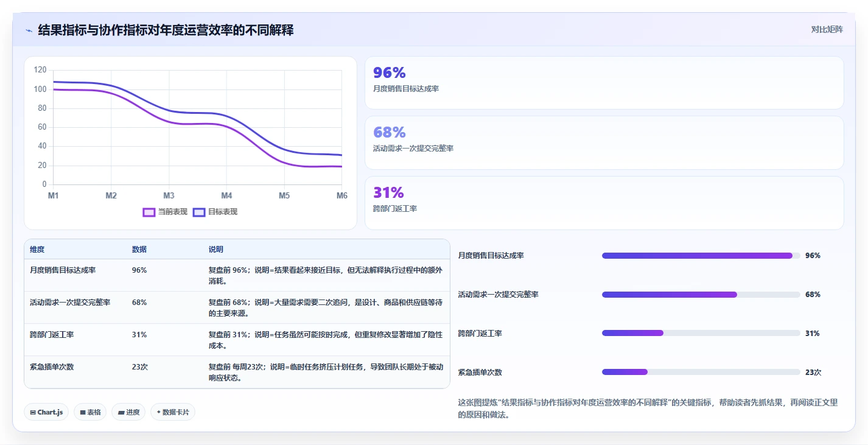Click the M5 axis label on chart
This screenshot has height=445, width=868.
coord(284,195)
